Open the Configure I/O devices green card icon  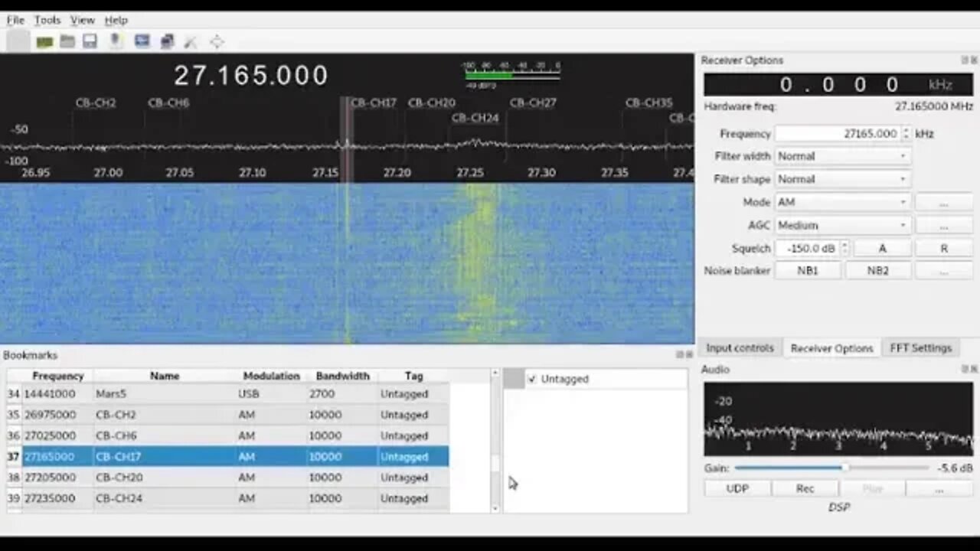pyautogui.click(x=44, y=42)
